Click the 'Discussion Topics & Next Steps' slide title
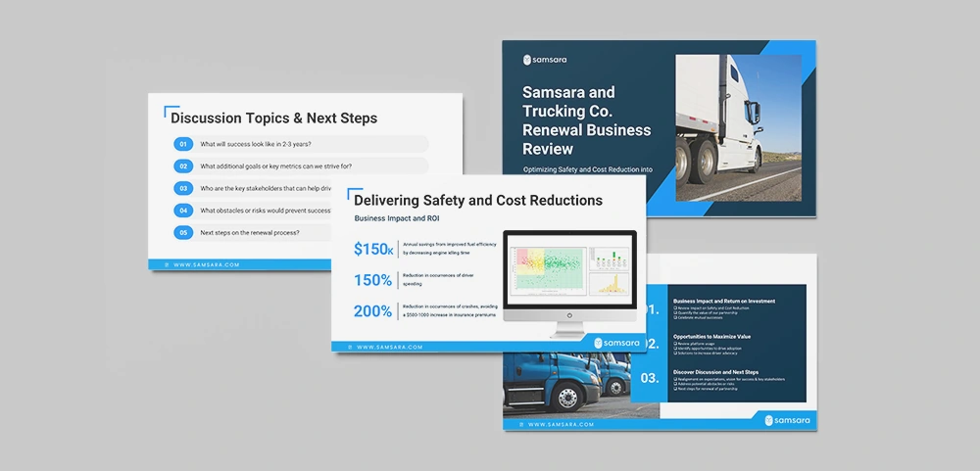 pyautogui.click(x=273, y=118)
